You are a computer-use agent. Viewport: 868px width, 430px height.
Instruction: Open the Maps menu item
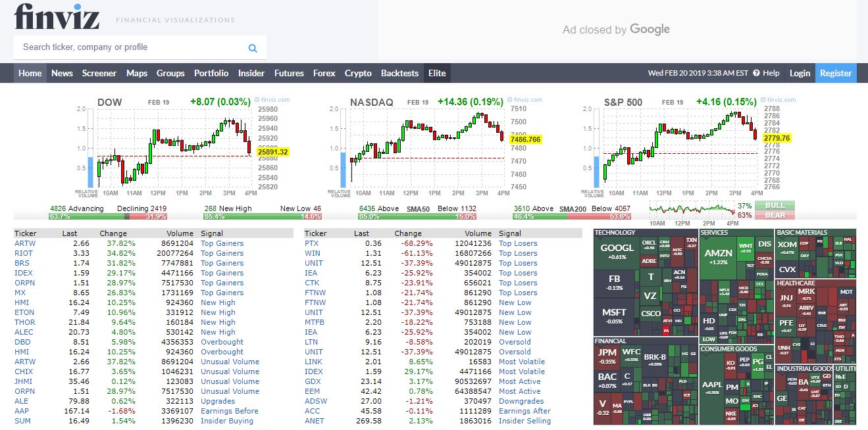click(137, 73)
